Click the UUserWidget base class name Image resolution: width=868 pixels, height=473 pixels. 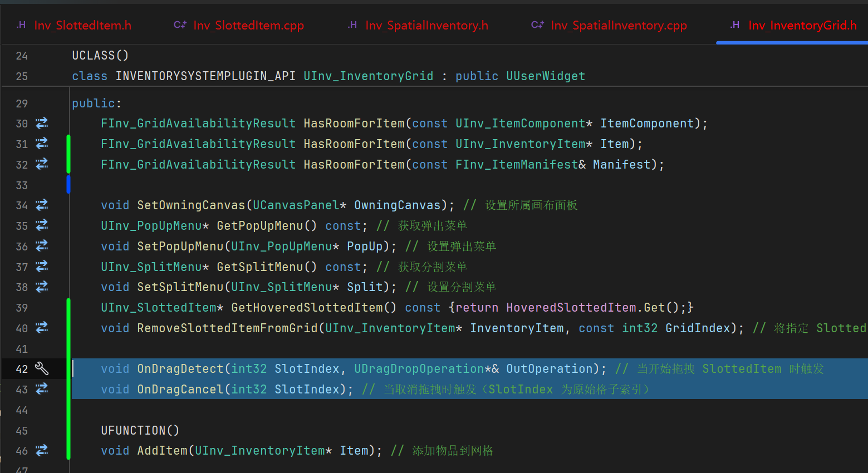tap(546, 76)
